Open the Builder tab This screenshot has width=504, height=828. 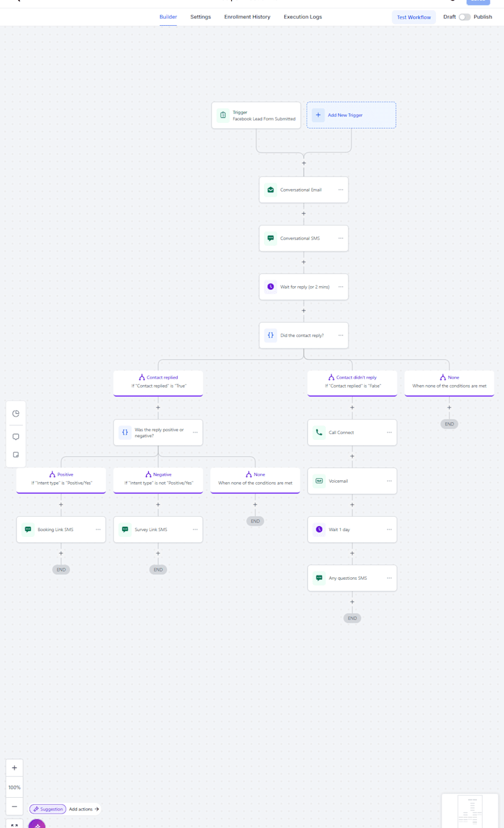coord(168,17)
